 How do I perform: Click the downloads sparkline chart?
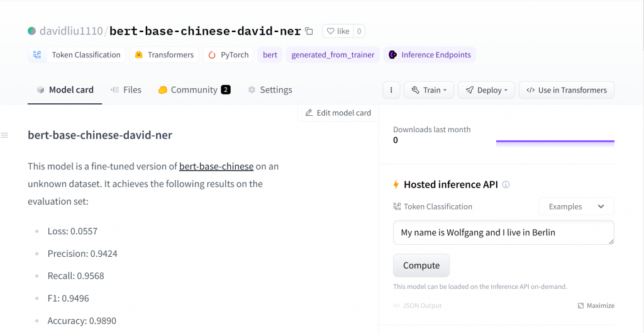(x=555, y=143)
